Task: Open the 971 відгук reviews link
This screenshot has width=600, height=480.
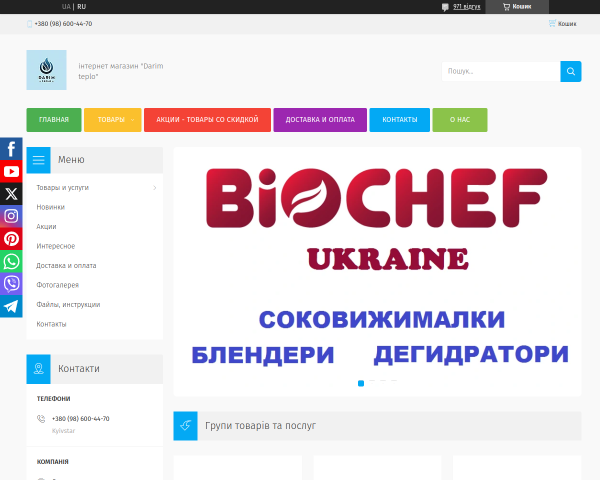Action: [466, 7]
